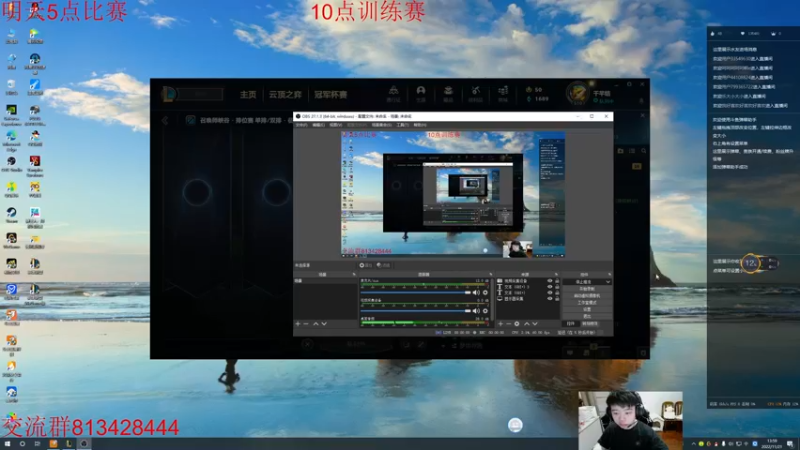Remove selected scene with the minus icon in OBS Scenes panel
This screenshot has width=800, height=450.
click(x=306, y=324)
